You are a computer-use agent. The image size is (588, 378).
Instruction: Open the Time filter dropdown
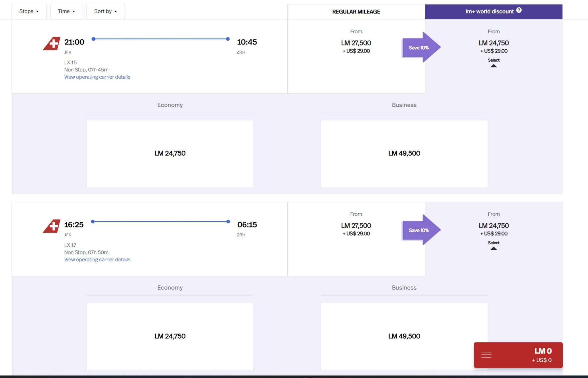pyautogui.click(x=66, y=11)
